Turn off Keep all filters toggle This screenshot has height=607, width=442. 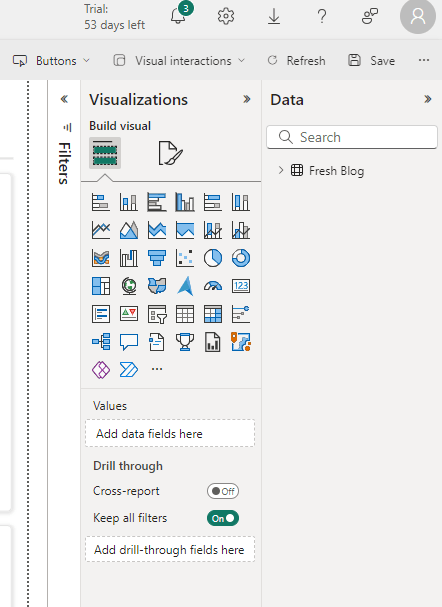223,518
